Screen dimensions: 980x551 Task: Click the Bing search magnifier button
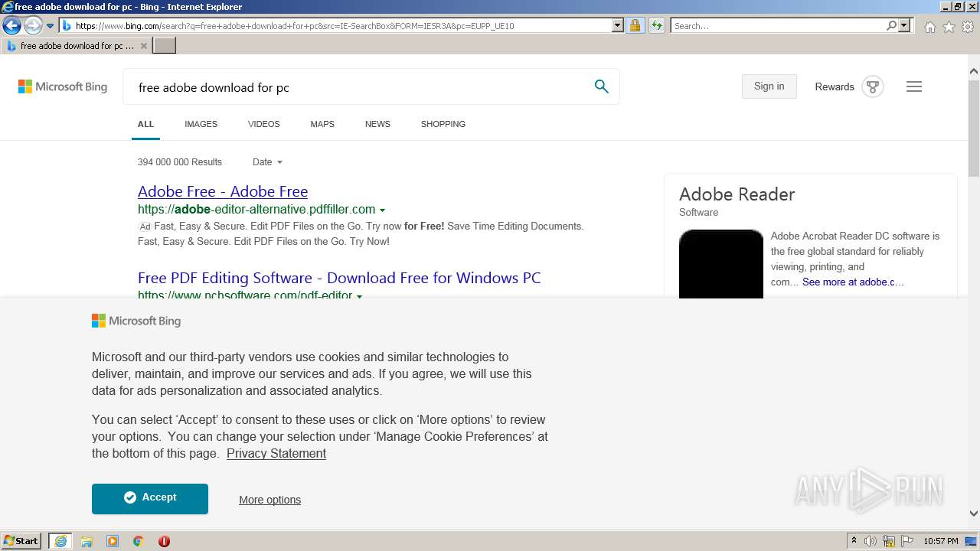pos(602,86)
